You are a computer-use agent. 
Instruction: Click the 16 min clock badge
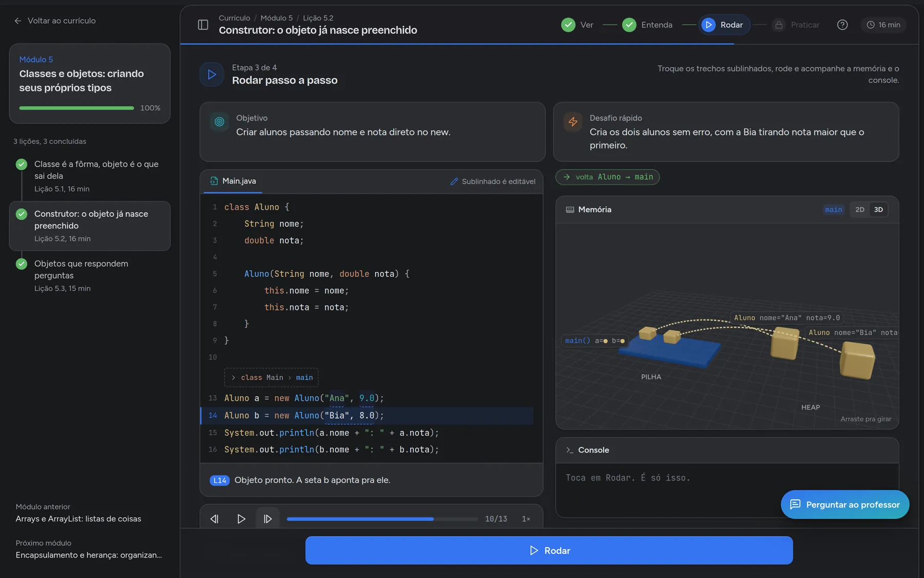pos(883,25)
